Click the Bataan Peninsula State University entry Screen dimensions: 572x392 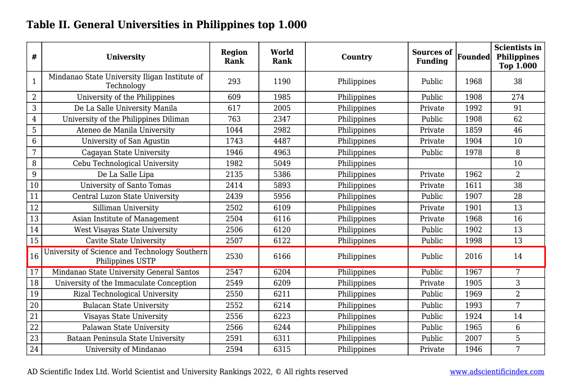(x=125, y=338)
